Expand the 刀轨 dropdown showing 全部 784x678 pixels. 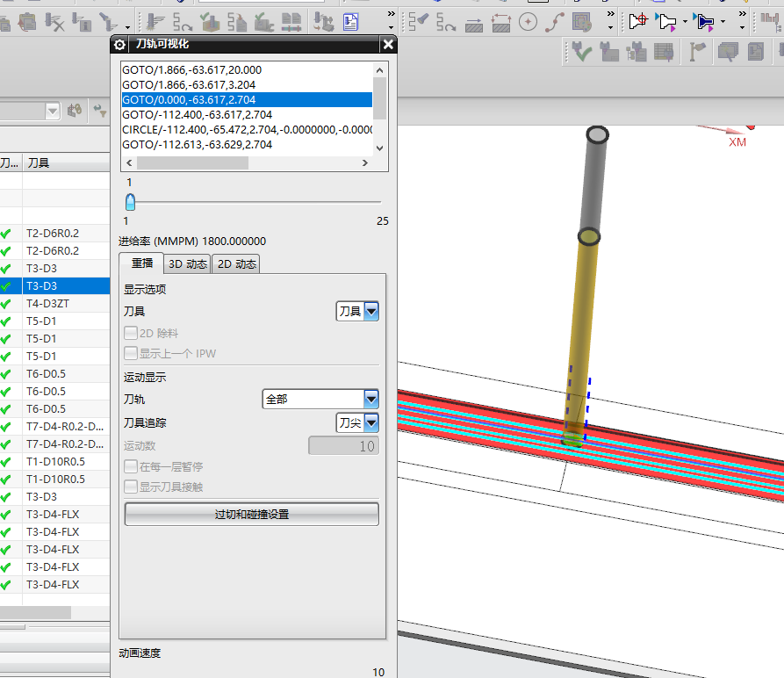tap(320, 400)
